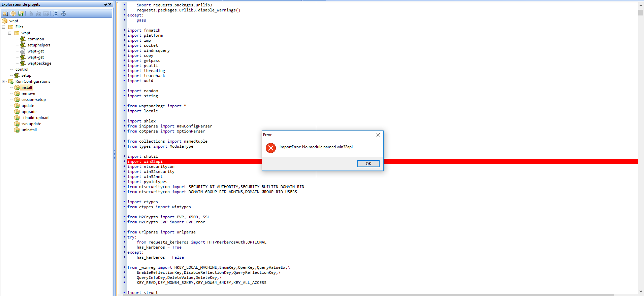
Task: Click the editor scrollbar up arrow
Action: click(x=641, y=5)
